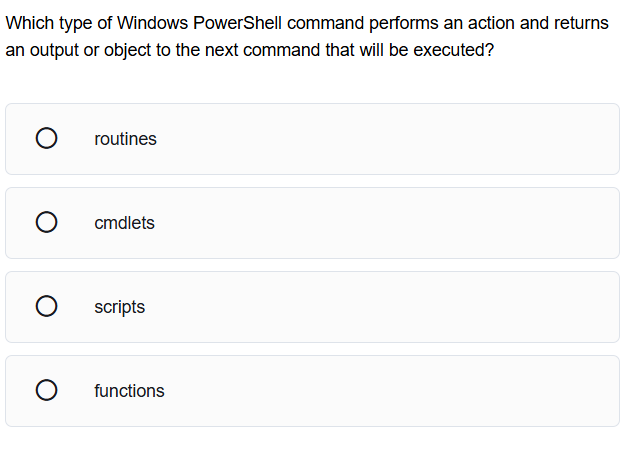Screen dimensions: 624x456
Task: Click the 'routines' answer label text
Action: pyautogui.click(x=125, y=139)
